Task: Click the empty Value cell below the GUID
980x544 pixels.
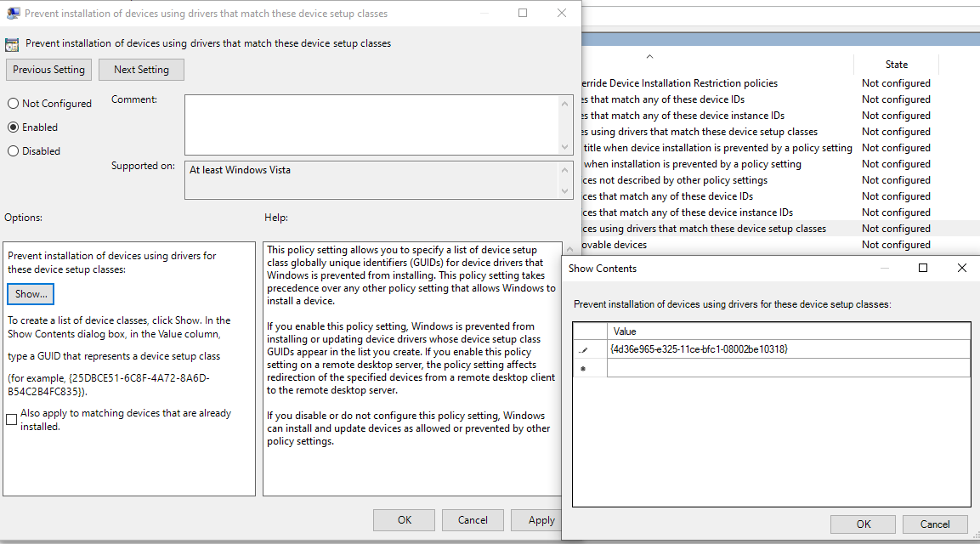Action: point(788,368)
